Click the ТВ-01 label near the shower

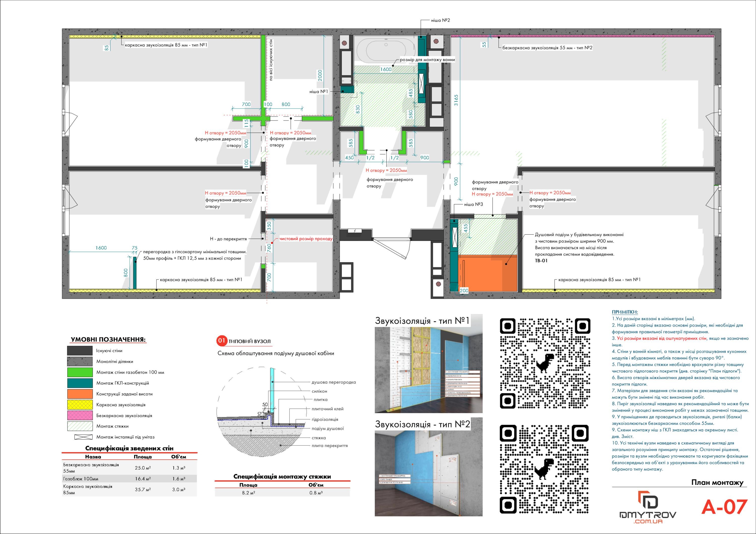pyautogui.click(x=541, y=261)
